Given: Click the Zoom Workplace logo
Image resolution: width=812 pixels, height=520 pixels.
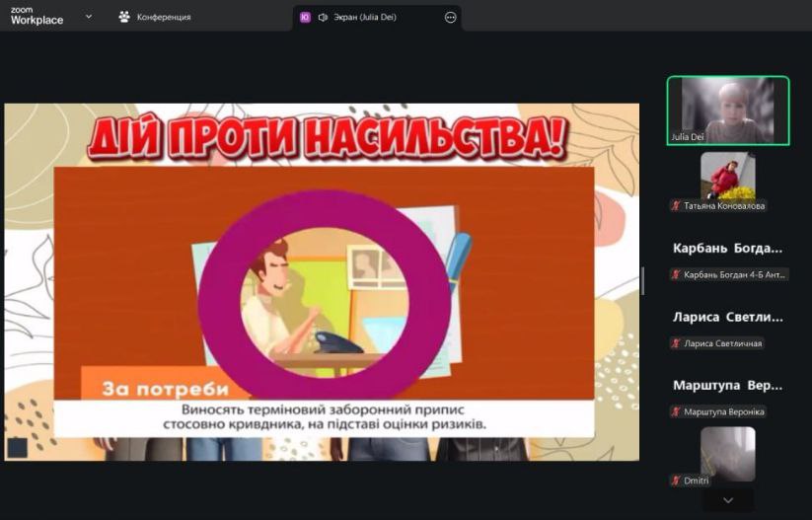Looking at the screenshot, I should (37, 16).
